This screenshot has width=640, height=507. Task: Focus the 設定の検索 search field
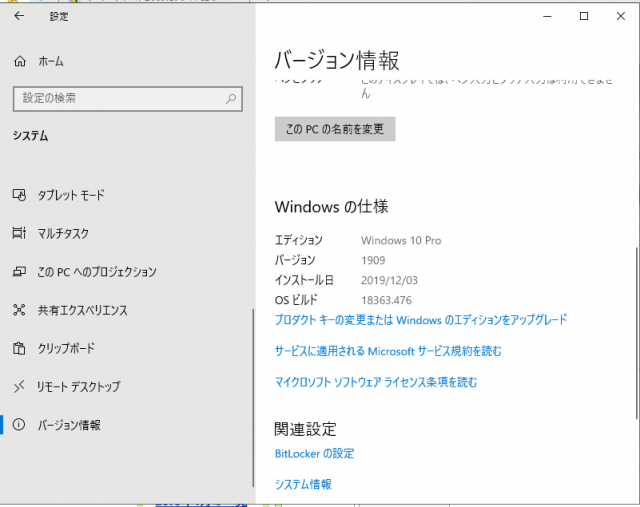click(x=128, y=98)
